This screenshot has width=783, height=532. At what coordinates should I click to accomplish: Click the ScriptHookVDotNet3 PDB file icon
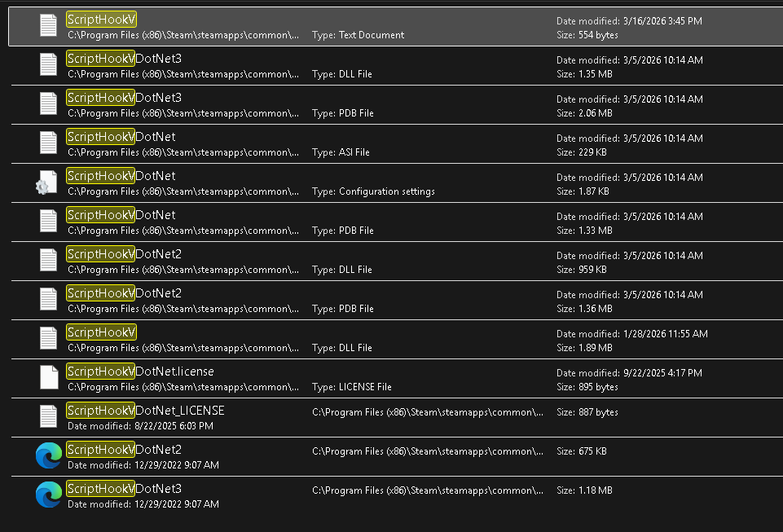[49, 103]
